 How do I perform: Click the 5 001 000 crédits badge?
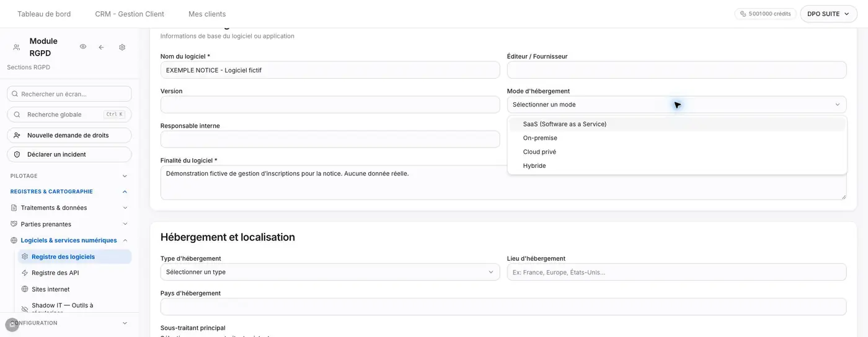pyautogui.click(x=765, y=14)
